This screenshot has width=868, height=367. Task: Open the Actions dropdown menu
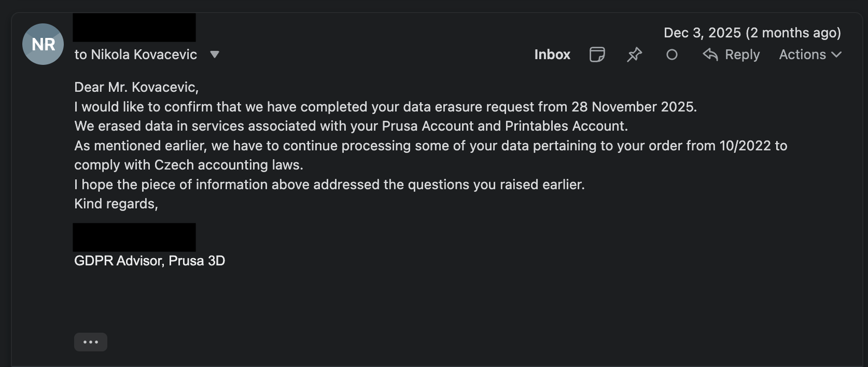tap(803, 54)
